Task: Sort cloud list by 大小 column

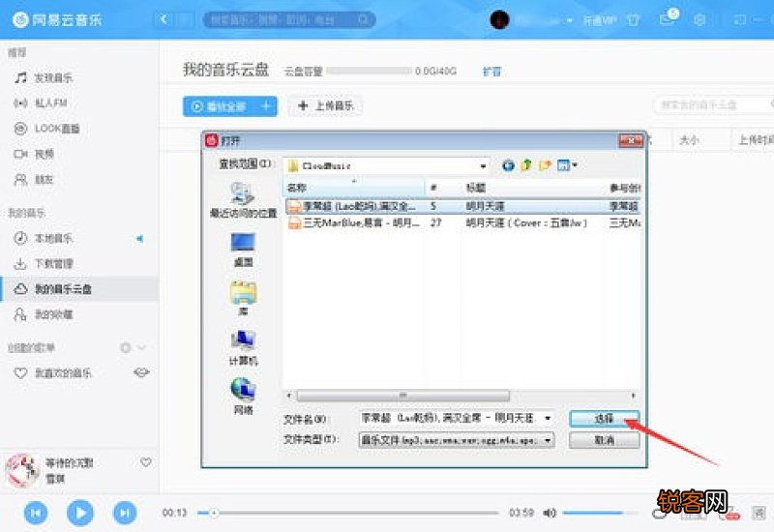Action: point(690,139)
